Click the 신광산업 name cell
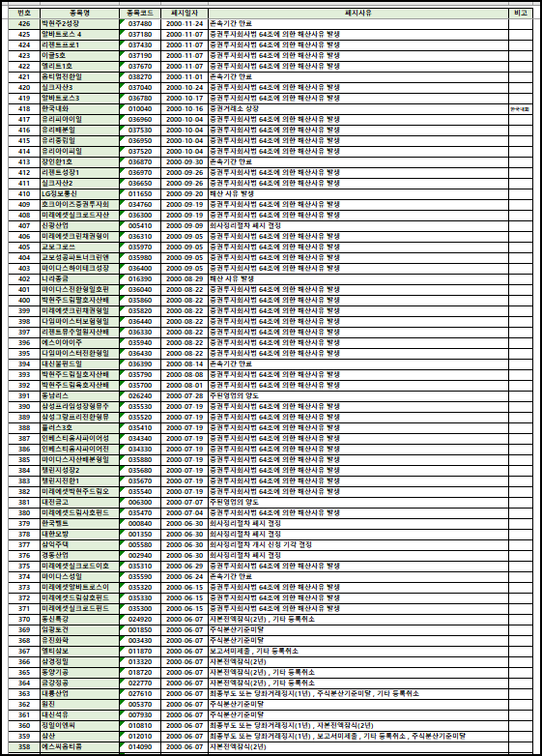 tap(79, 225)
